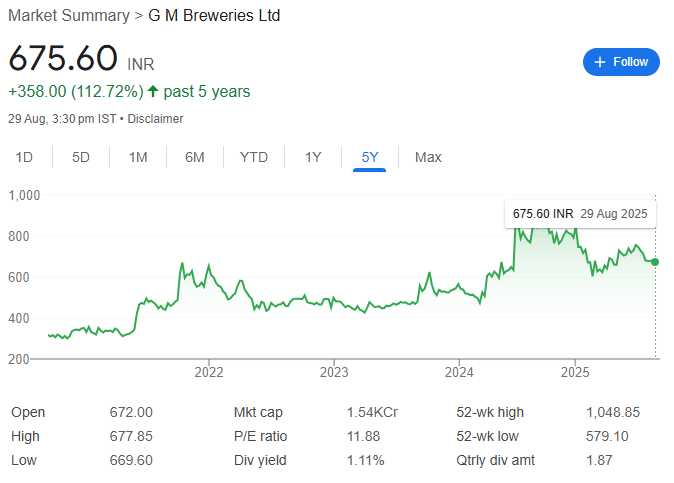
Task: Click the 2022 x-axis label
Action: coord(209,372)
